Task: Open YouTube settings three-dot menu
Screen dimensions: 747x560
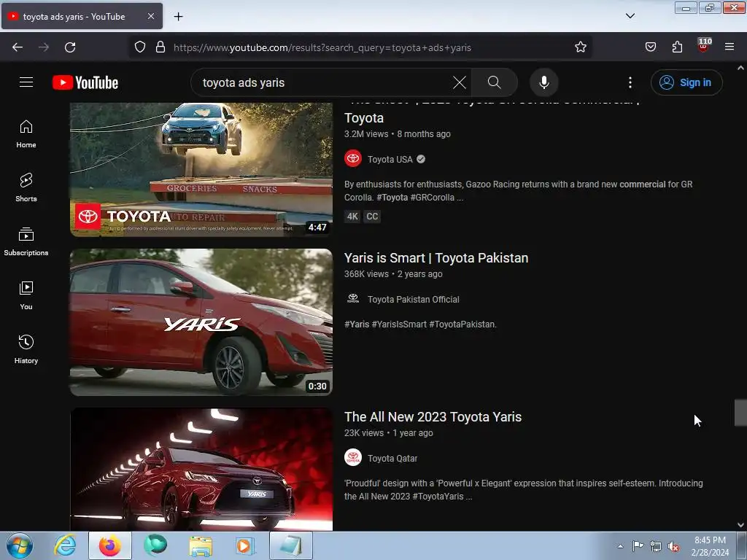Action: coord(630,82)
